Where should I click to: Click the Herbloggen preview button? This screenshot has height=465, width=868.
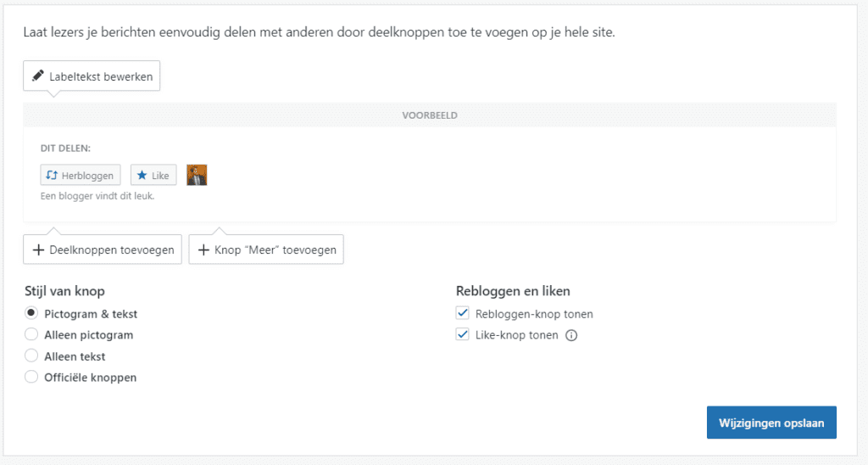(x=81, y=175)
